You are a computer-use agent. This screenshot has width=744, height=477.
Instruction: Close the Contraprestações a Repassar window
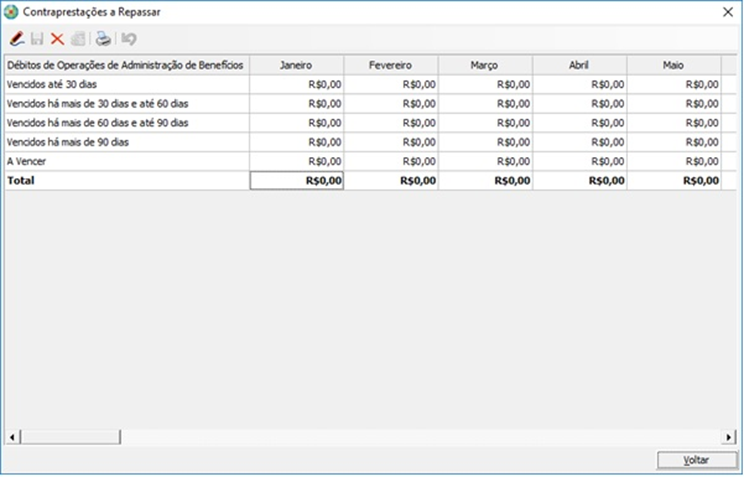[728, 12]
